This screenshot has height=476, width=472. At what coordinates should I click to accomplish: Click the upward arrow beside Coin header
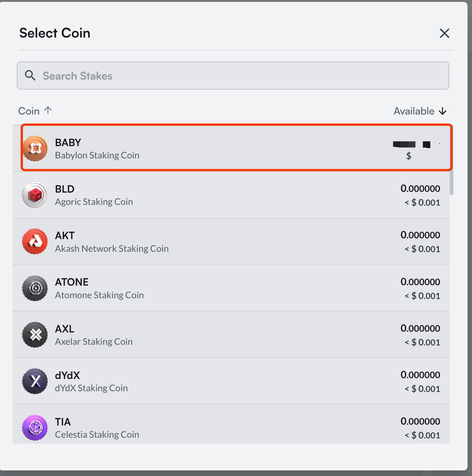coord(48,110)
